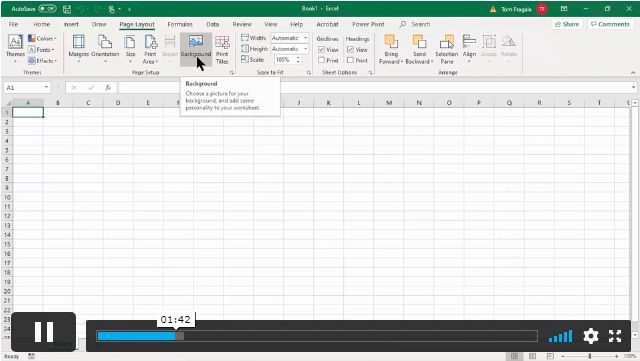
Task: Toggle Headings View checkbox
Action: pos(350,49)
